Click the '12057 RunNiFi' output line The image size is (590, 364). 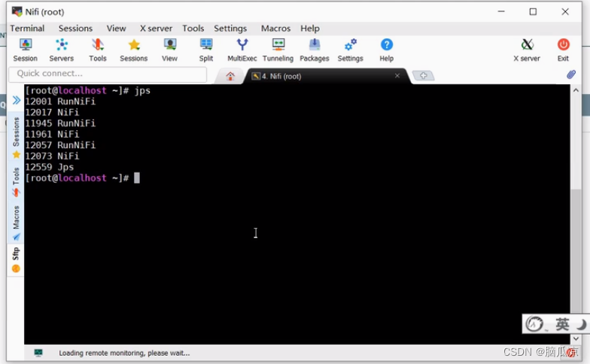click(x=60, y=145)
